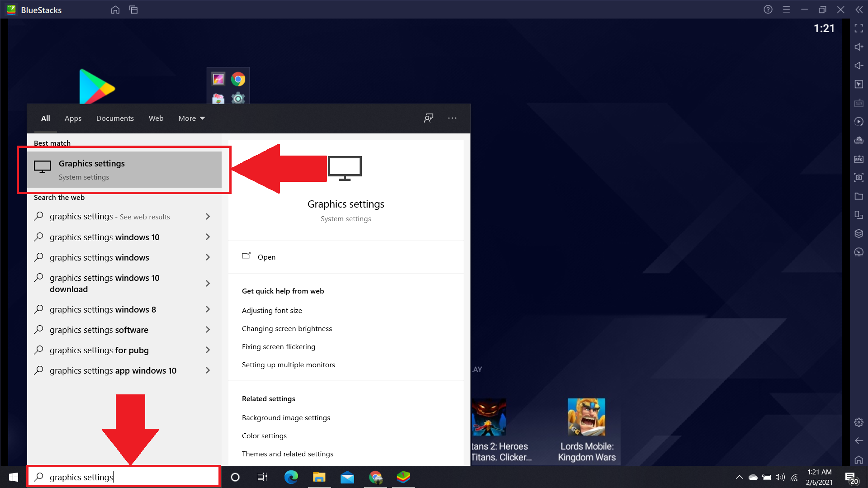Switch to BlueStacks taskbar icon

[403, 477]
